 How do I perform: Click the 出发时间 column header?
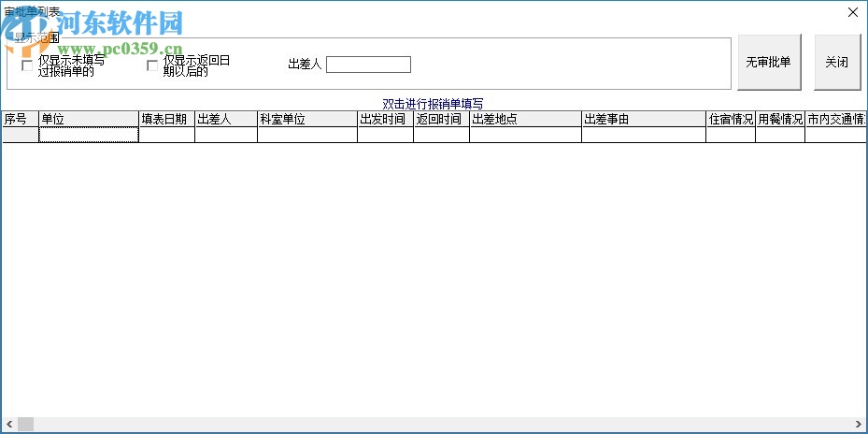385,119
